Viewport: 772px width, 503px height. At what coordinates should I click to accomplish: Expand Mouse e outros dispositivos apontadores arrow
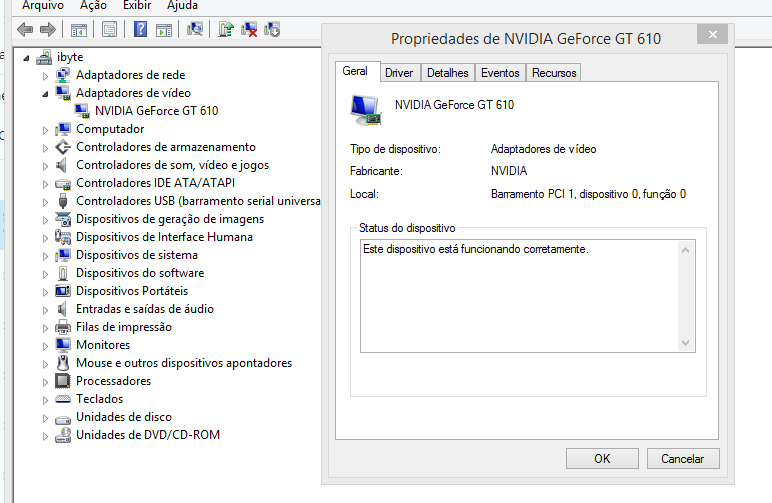pyautogui.click(x=45, y=364)
